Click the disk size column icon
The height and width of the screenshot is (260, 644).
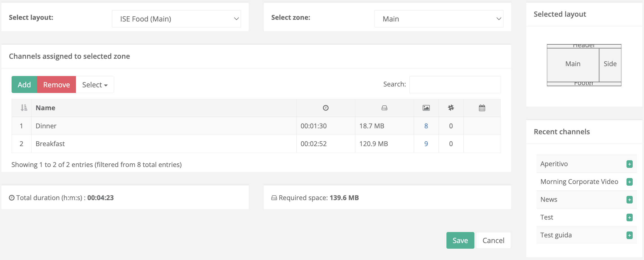[x=384, y=108]
